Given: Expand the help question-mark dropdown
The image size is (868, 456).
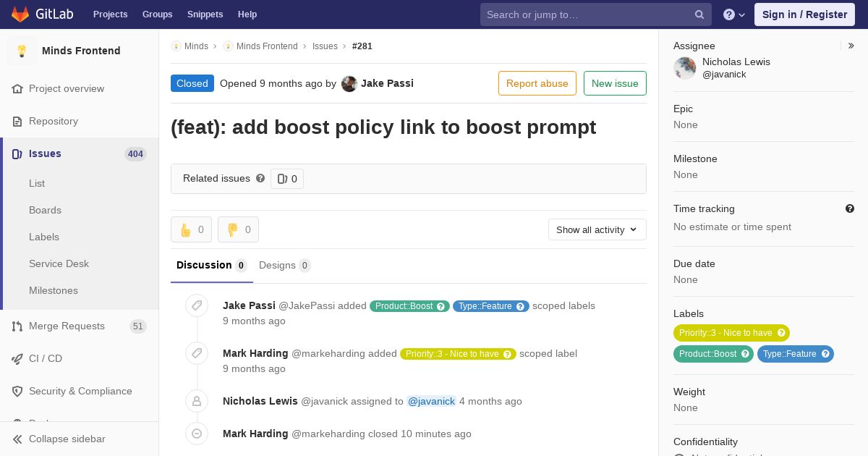Looking at the screenshot, I should click(734, 14).
